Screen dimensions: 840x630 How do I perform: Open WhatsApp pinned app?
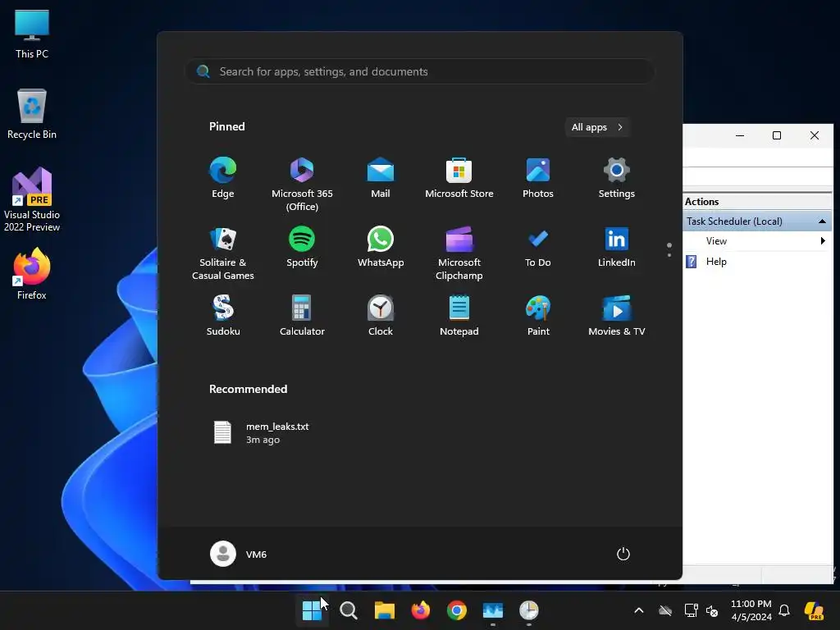(381, 247)
